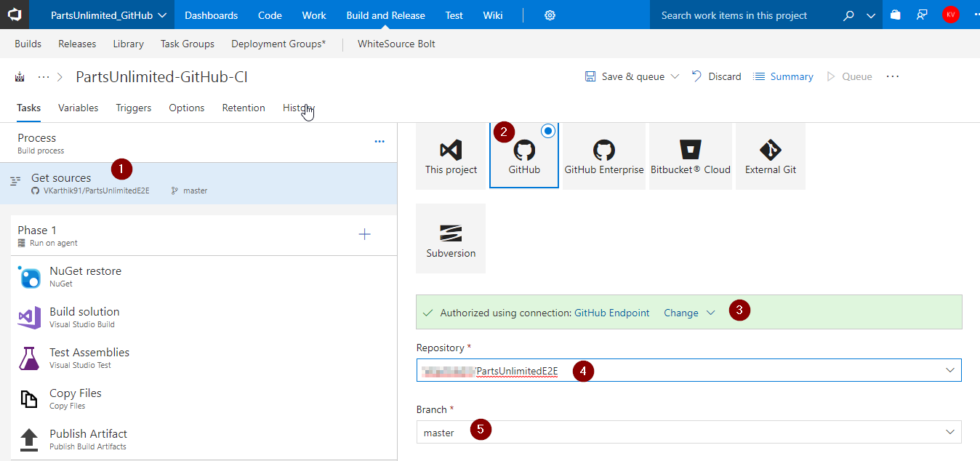Viewport: 980px width, 461px height.
Task: Select the Visual Studio Build task icon
Action: (30, 318)
